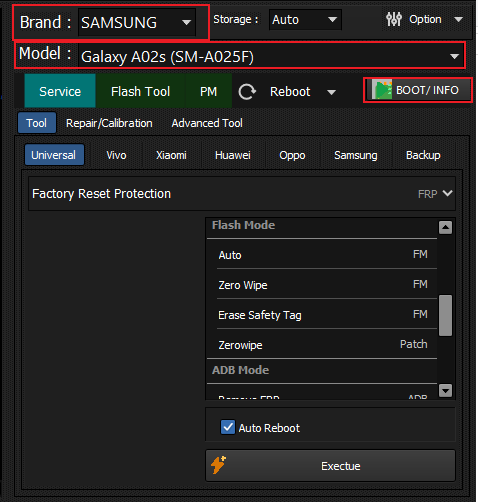
Task: Click the scroll down arrow in FRP list
Action: (x=445, y=390)
